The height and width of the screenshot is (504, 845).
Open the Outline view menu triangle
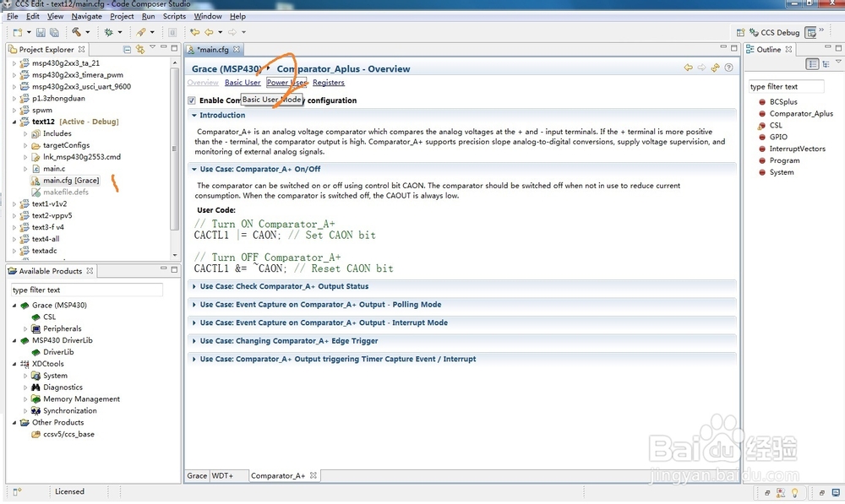838,62
